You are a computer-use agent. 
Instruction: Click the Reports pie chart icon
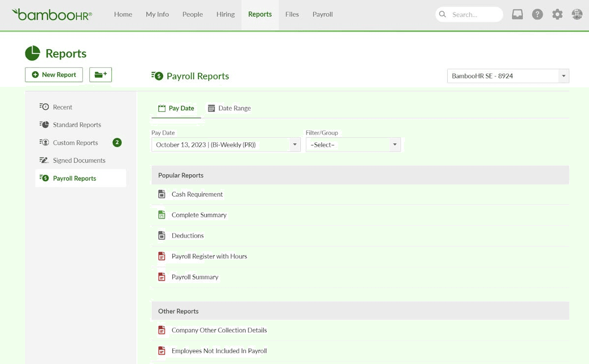point(32,53)
